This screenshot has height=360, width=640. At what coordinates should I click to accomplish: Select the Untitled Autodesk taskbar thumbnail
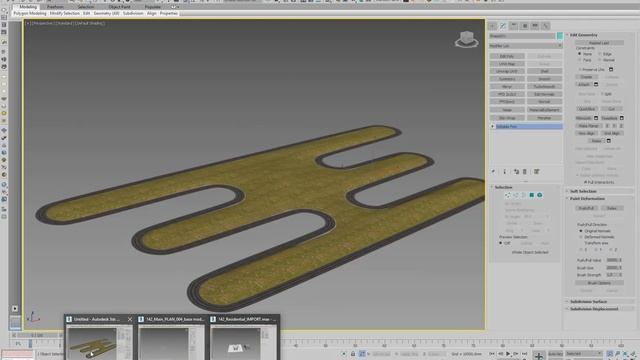[99, 338]
